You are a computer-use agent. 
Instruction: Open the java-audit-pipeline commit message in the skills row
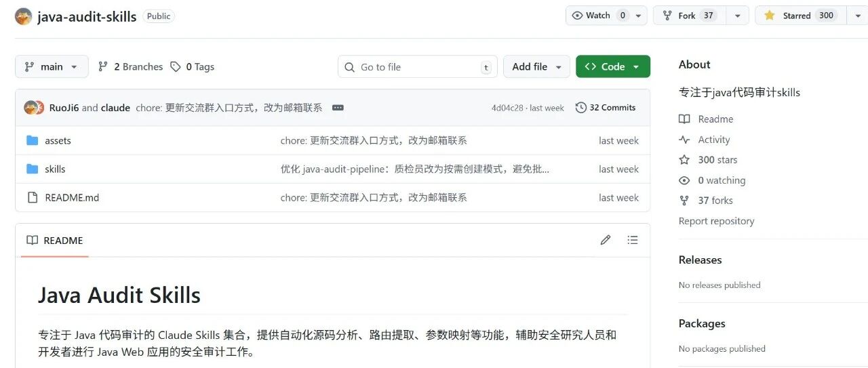(x=415, y=169)
